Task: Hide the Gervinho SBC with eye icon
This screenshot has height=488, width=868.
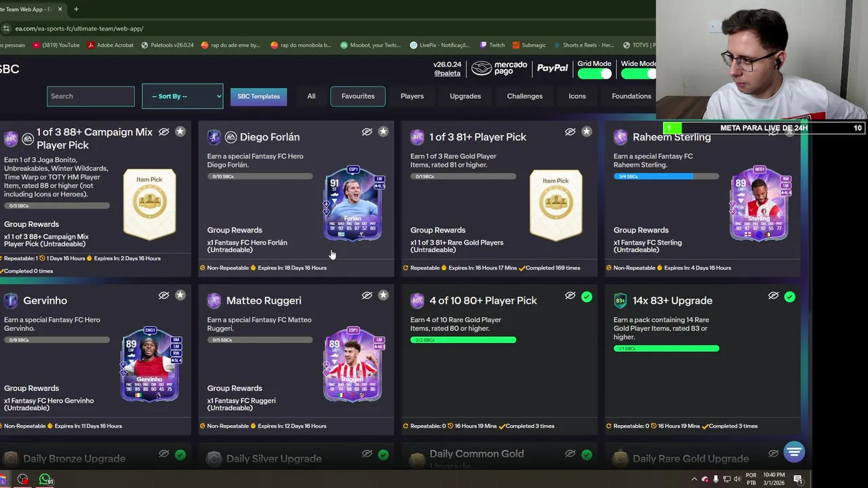Action: (x=163, y=296)
